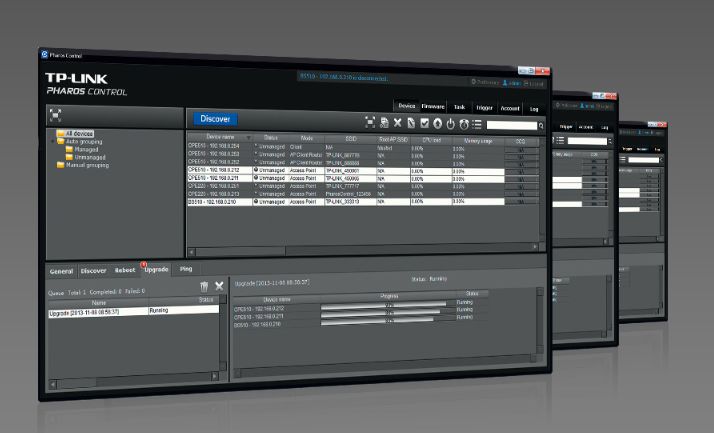The height and width of the screenshot is (433, 714).
Task: Click the trash icon in the task queue
Action: click(x=204, y=287)
